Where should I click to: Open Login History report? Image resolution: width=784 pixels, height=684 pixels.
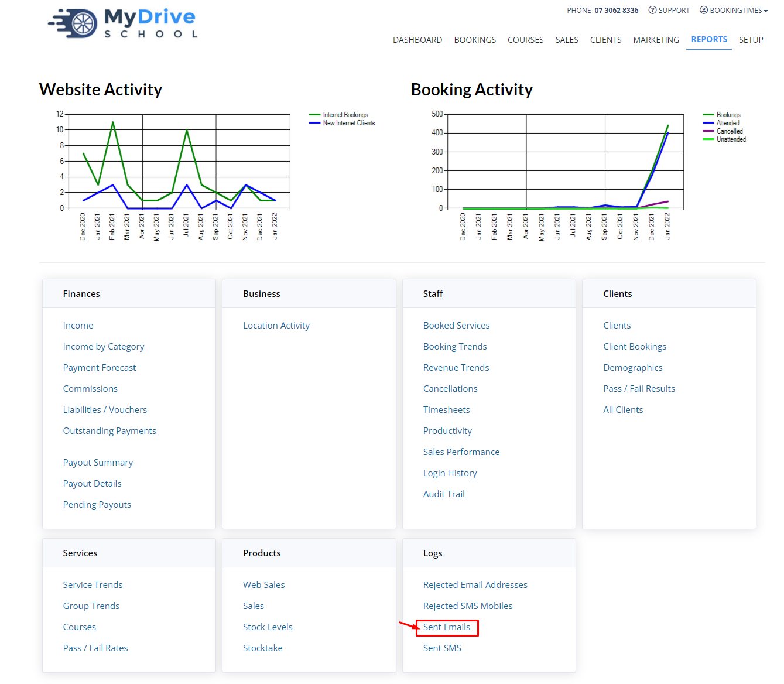pos(450,473)
